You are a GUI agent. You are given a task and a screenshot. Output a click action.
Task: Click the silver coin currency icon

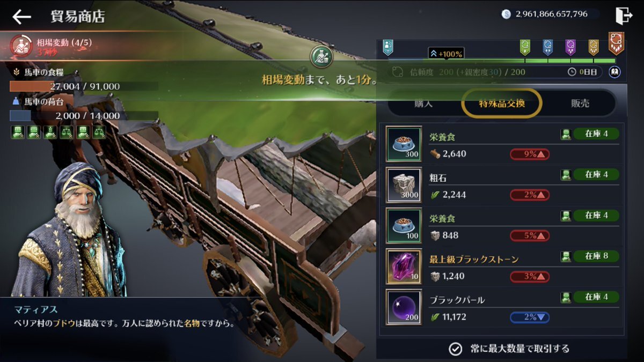tap(506, 14)
